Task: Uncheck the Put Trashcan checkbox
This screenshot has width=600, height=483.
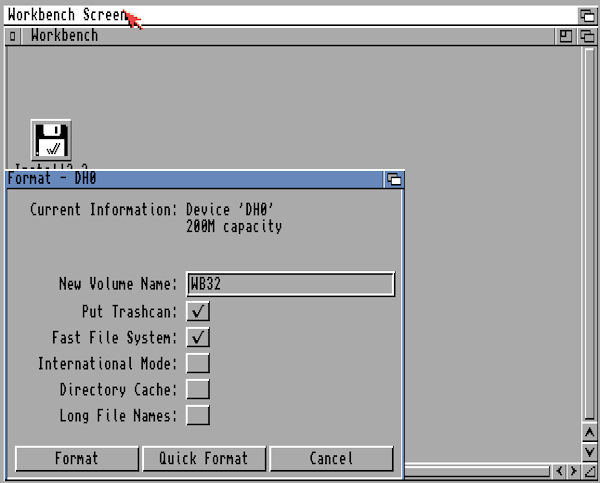Action: click(x=198, y=312)
